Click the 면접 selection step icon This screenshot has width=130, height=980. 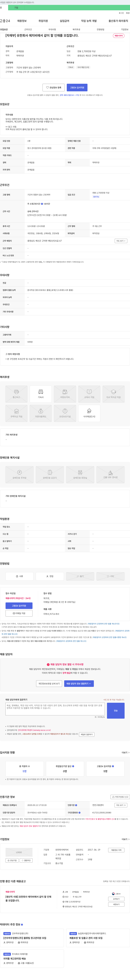(50, 576)
